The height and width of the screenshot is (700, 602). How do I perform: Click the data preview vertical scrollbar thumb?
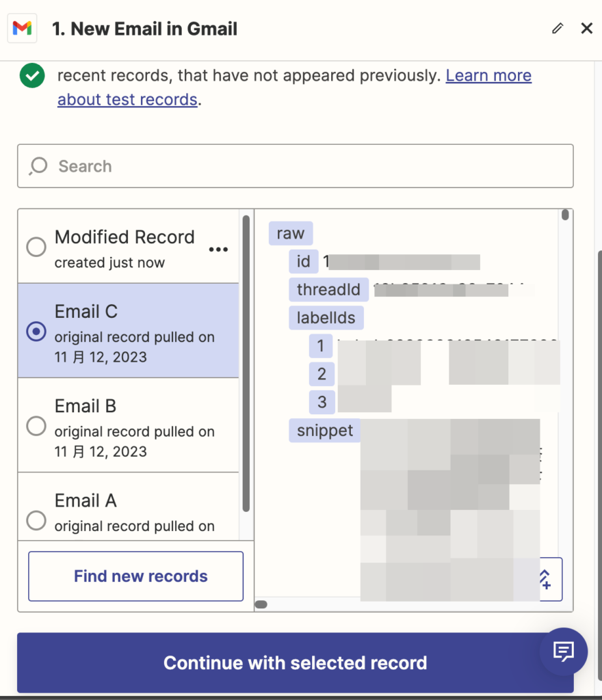pos(565,215)
